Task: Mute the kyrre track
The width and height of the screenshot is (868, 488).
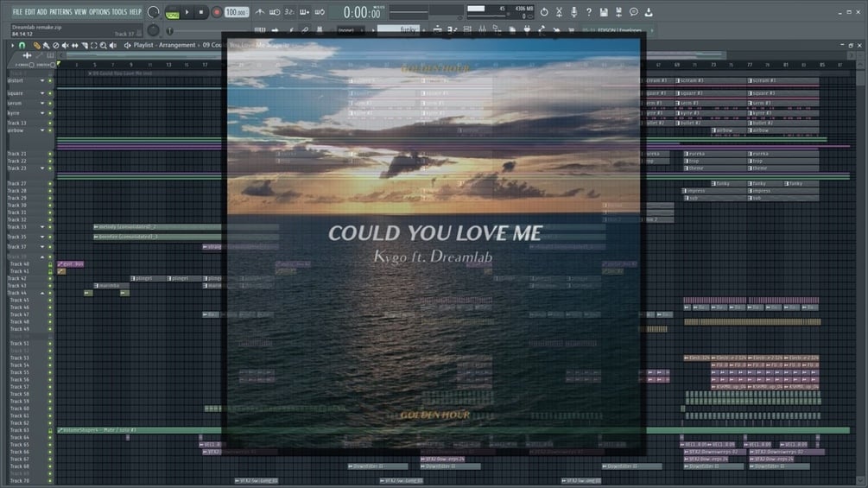Action: (x=50, y=113)
